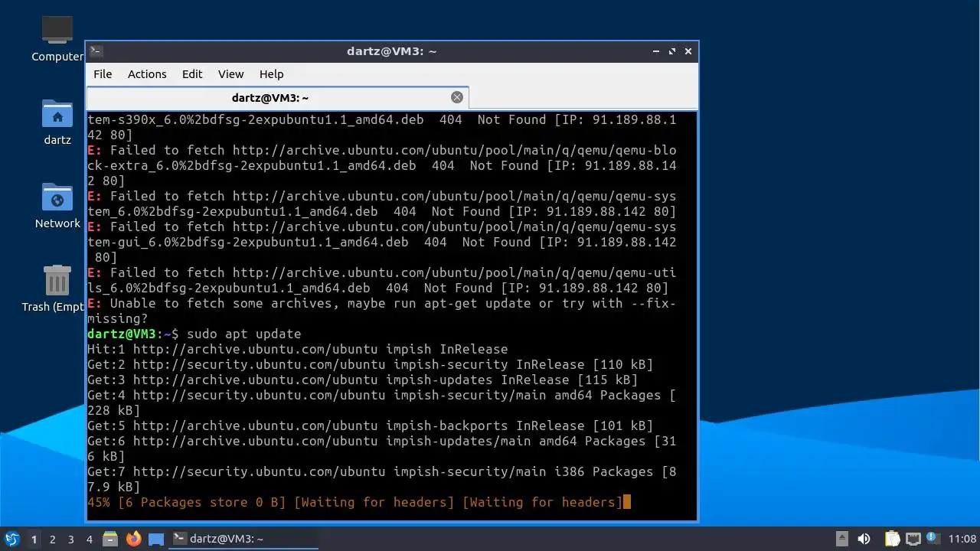Open the Help menu
980x551 pixels.
(271, 74)
